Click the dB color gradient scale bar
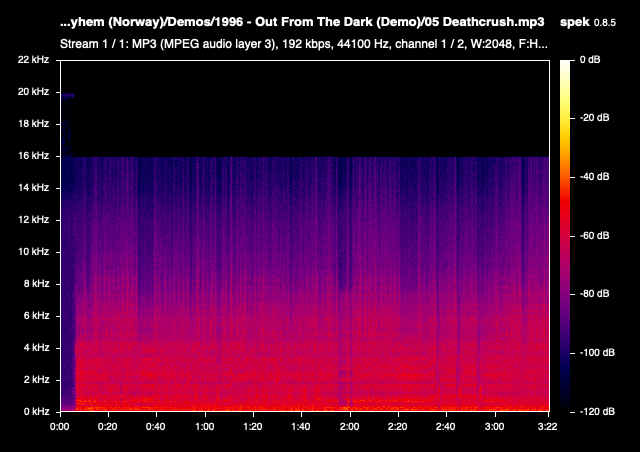 (565, 236)
